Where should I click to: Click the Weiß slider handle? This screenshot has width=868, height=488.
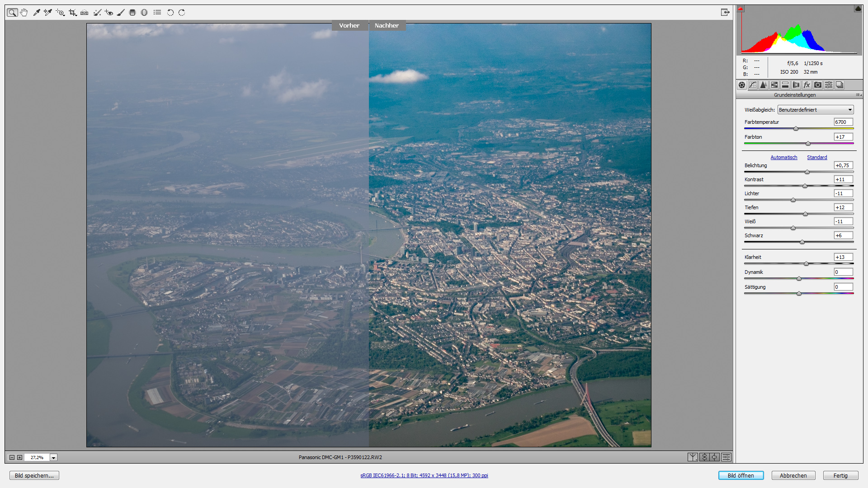[x=793, y=228]
